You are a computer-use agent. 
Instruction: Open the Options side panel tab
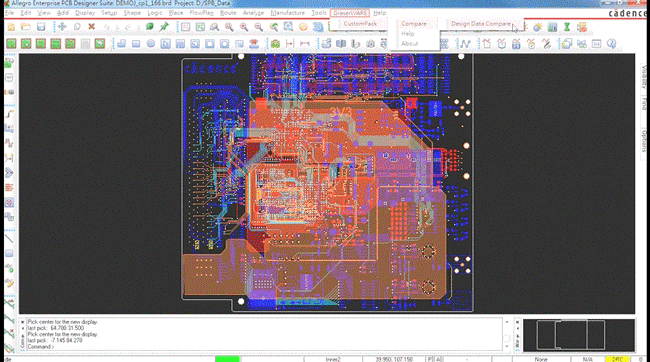pos(643,141)
